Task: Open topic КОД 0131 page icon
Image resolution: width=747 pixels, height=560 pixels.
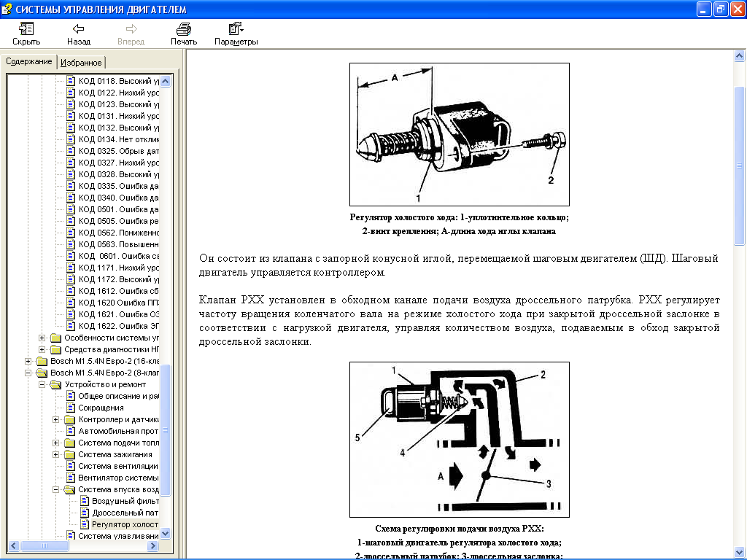Action: (x=71, y=116)
